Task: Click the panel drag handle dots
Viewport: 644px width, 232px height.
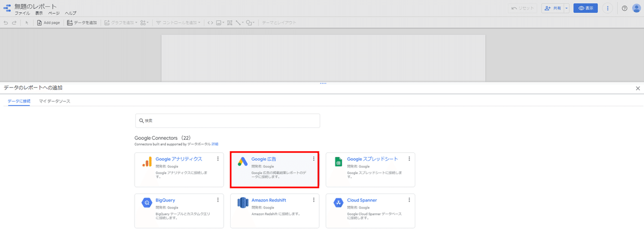Action: pyautogui.click(x=323, y=83)
